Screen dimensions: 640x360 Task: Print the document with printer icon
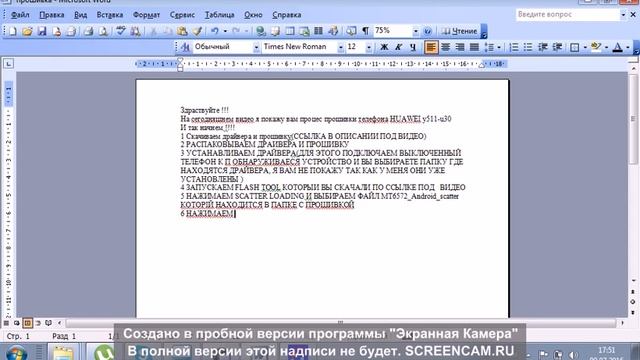click(x=88, y=31)
